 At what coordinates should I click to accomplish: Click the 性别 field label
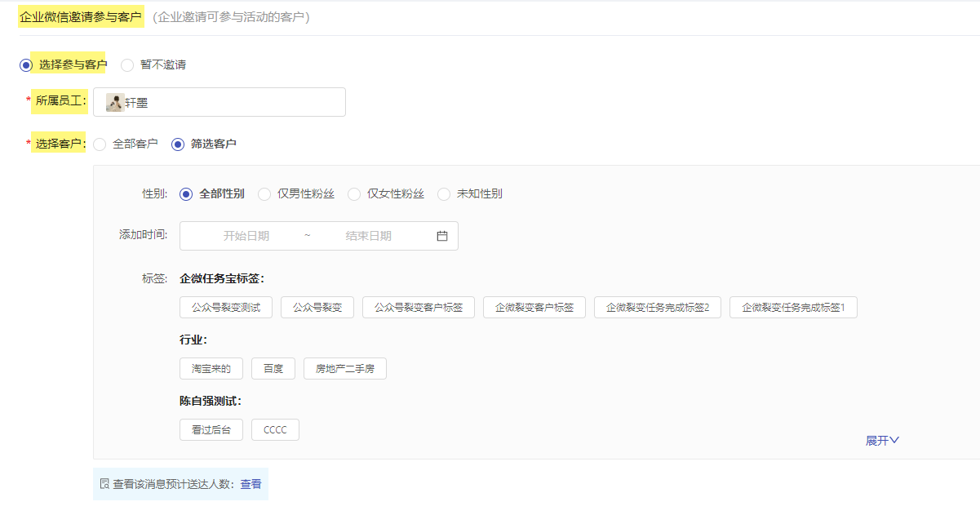pyautogui.click(x=155, y=193)
